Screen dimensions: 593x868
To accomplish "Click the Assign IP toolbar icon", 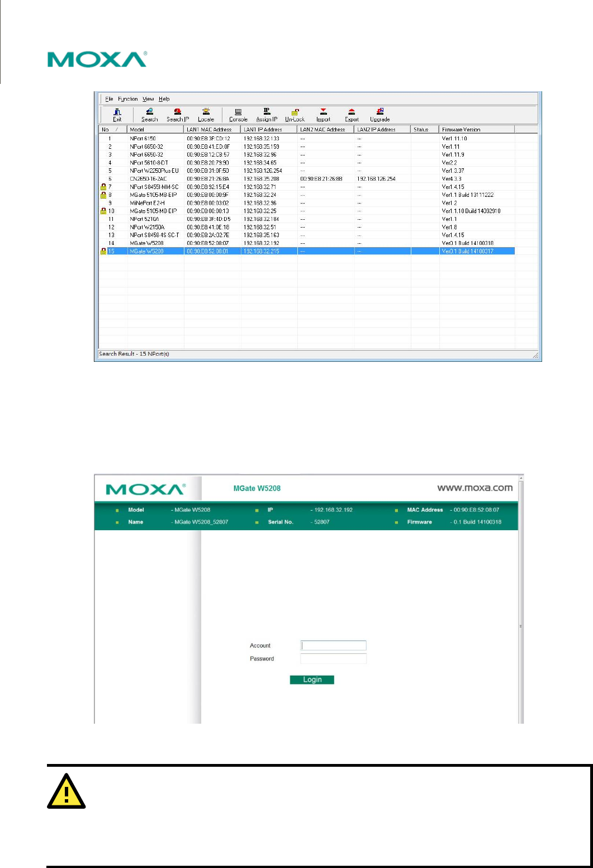I will [x=267, y=115].
